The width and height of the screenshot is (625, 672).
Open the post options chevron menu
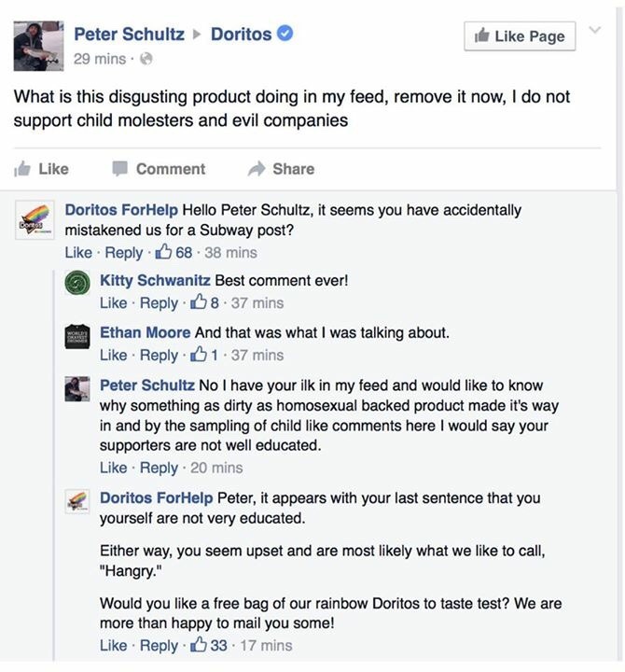[597, 29]
